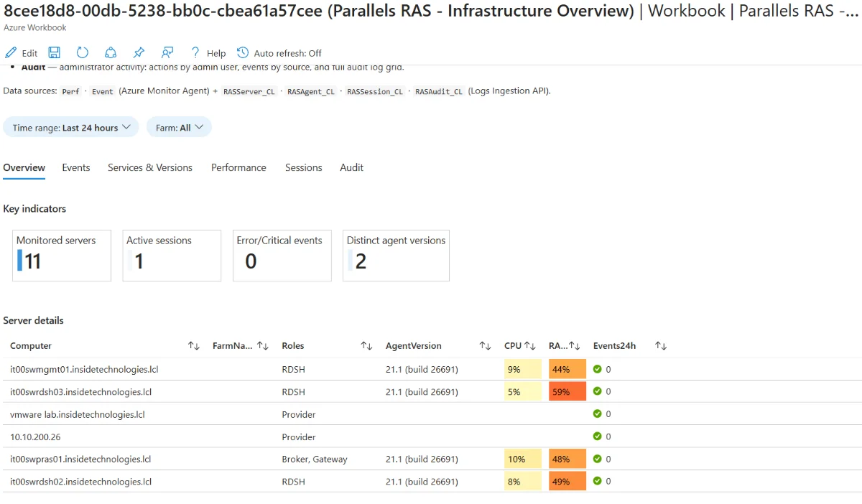The image size is (862, 504).
Task: Click the agent version for it00swpras01
Action: pos(422,459)
